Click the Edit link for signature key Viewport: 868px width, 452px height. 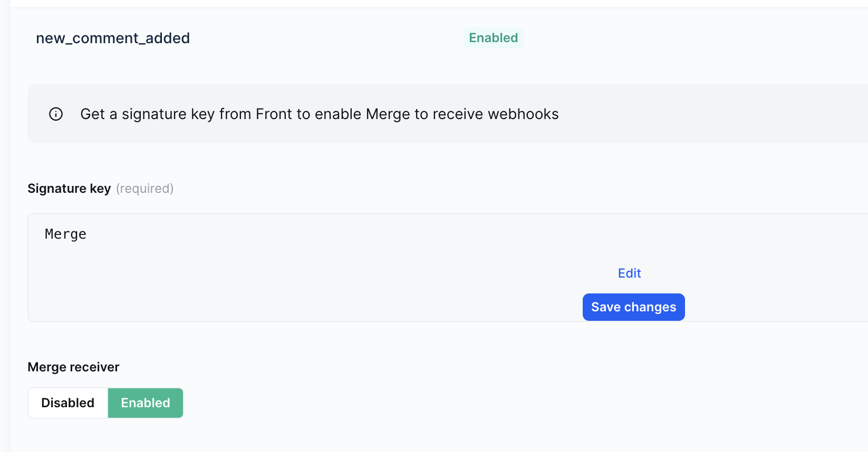click(629, 273)
